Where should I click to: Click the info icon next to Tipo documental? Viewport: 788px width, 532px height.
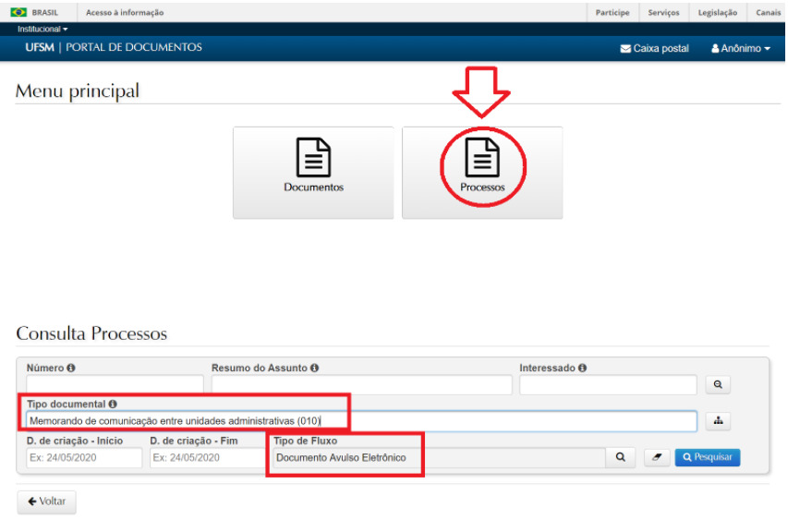coord(113,404)
